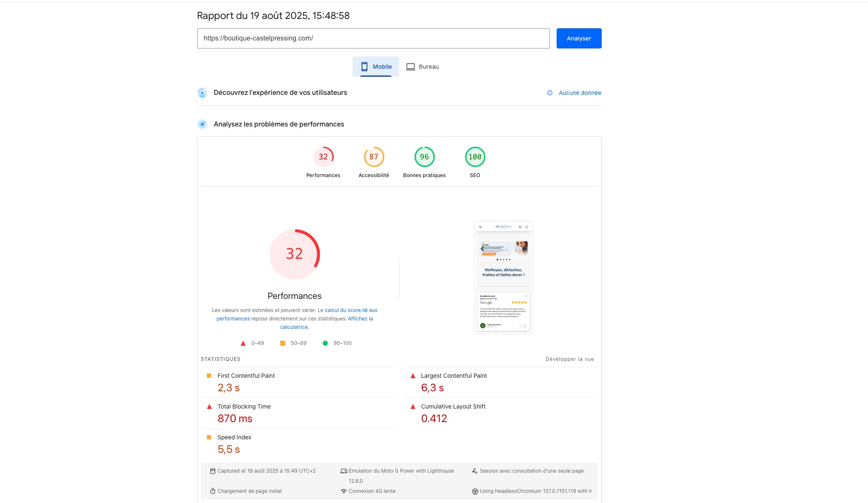Click the blue Analyser button
The width and height of the screenshot is (868, 503).
(x=579, y=38)
